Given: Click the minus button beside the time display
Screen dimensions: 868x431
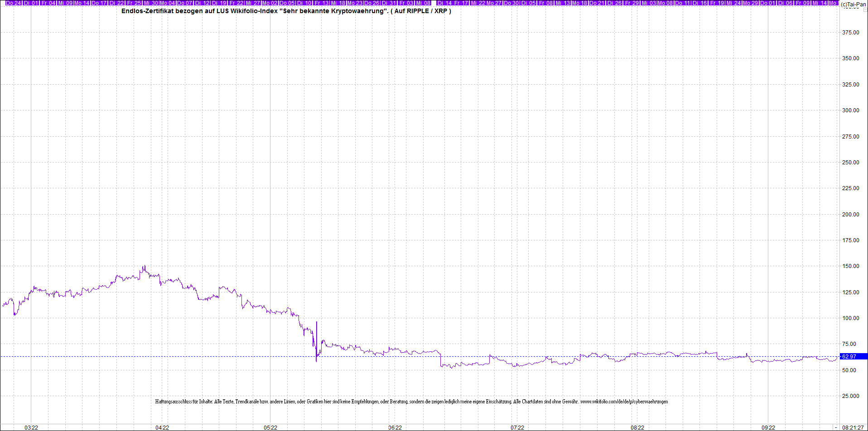Looking at the screenshot, I should tap(836, 427).
